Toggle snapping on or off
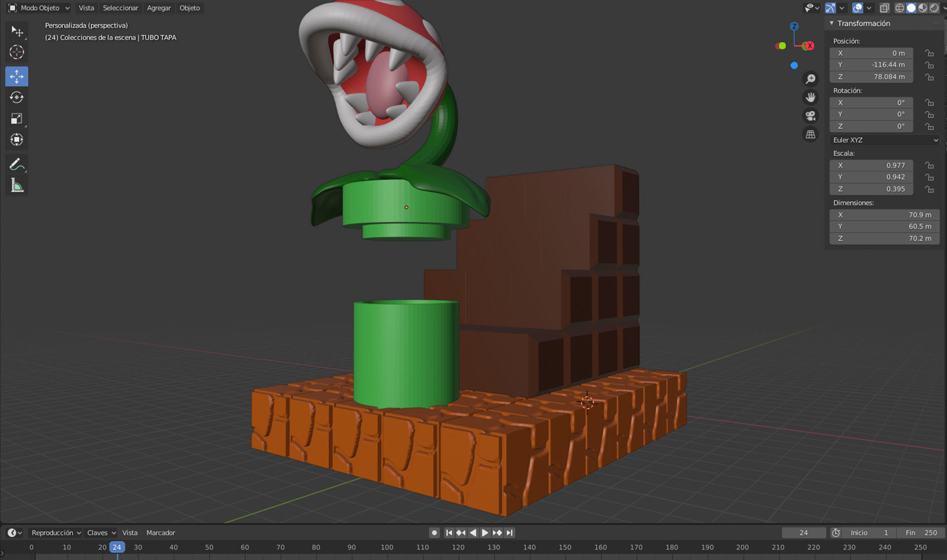 coord(830,8)
